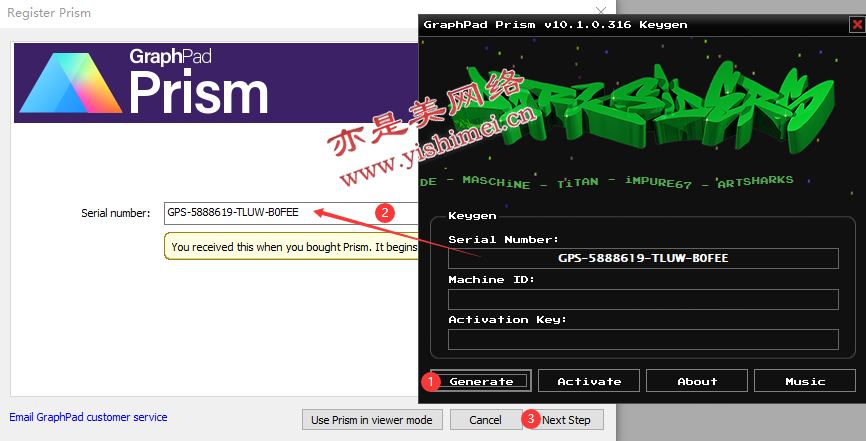866x441 pixels.
Task: Proceed with the Next Step button
Action: [x=566, y=420]
